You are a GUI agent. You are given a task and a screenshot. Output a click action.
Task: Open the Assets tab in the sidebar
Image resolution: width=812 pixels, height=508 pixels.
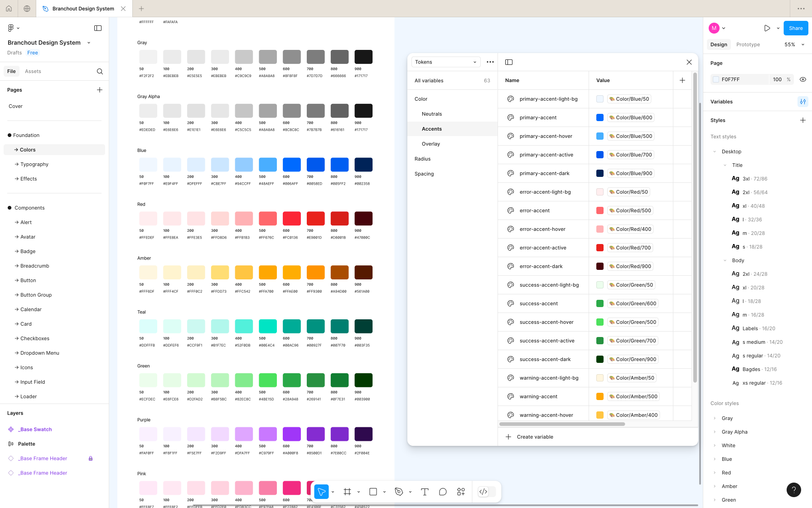point(32,71)
